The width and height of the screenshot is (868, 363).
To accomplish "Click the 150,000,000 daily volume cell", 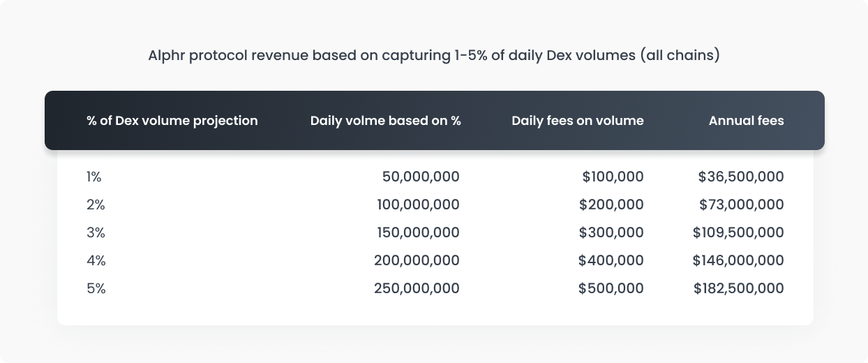I will pyautogui.click(x=417, y=233).
